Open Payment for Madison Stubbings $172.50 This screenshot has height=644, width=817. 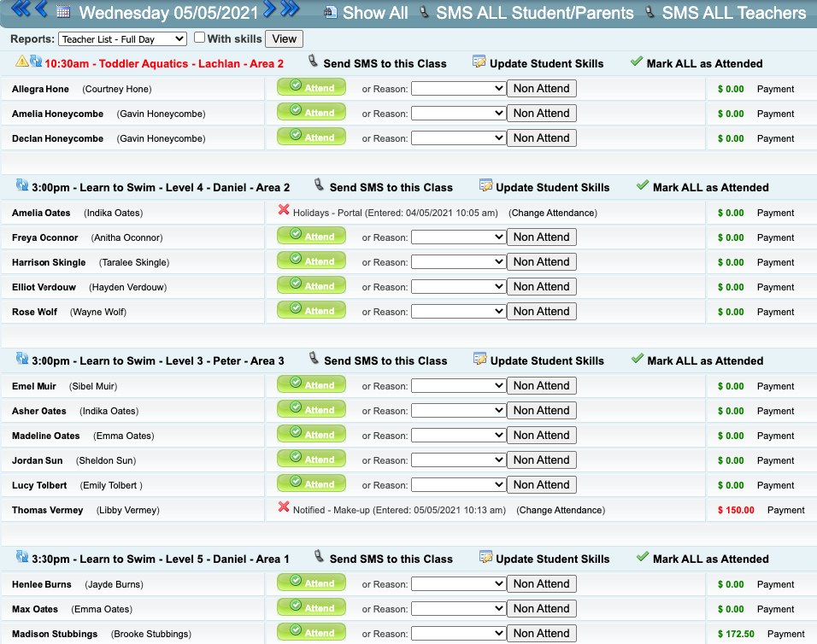click(785, 634)
